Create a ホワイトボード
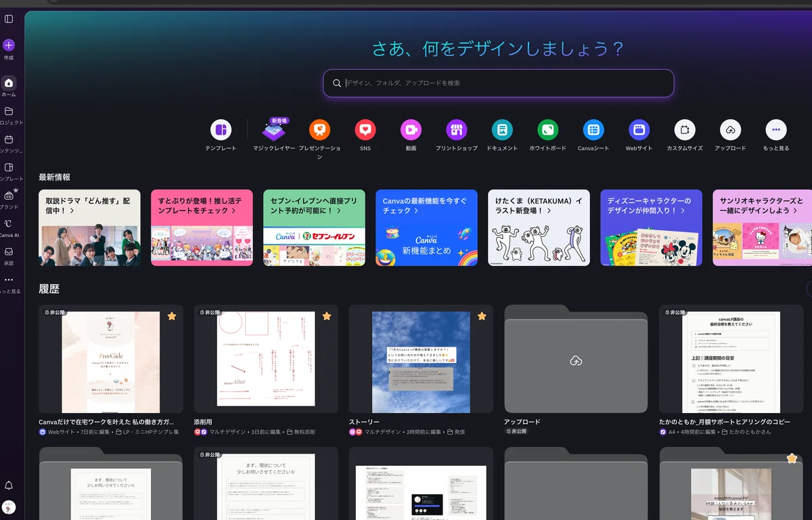The height and width of the screenshot is (520, 812). pyautogui.click(x=548, y=129)
